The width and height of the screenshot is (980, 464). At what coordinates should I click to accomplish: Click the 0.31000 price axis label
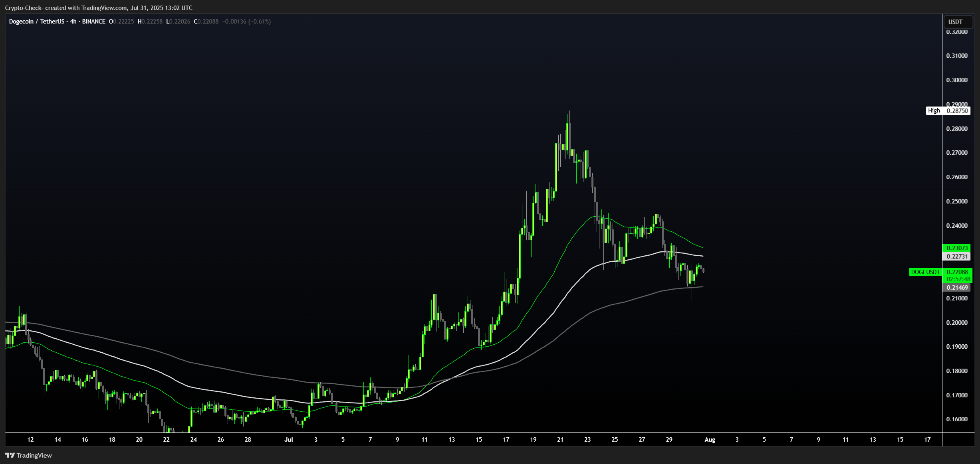(x=957, y=55)
